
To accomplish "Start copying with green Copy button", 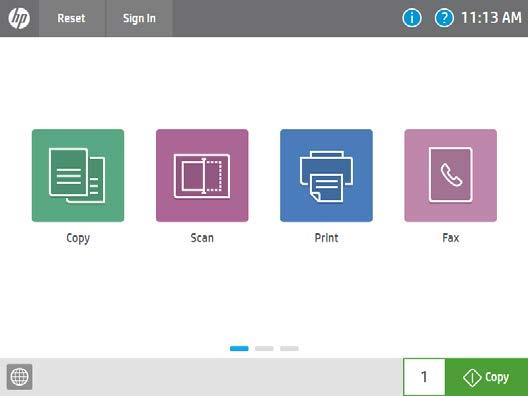I will (x=487, y=377).
